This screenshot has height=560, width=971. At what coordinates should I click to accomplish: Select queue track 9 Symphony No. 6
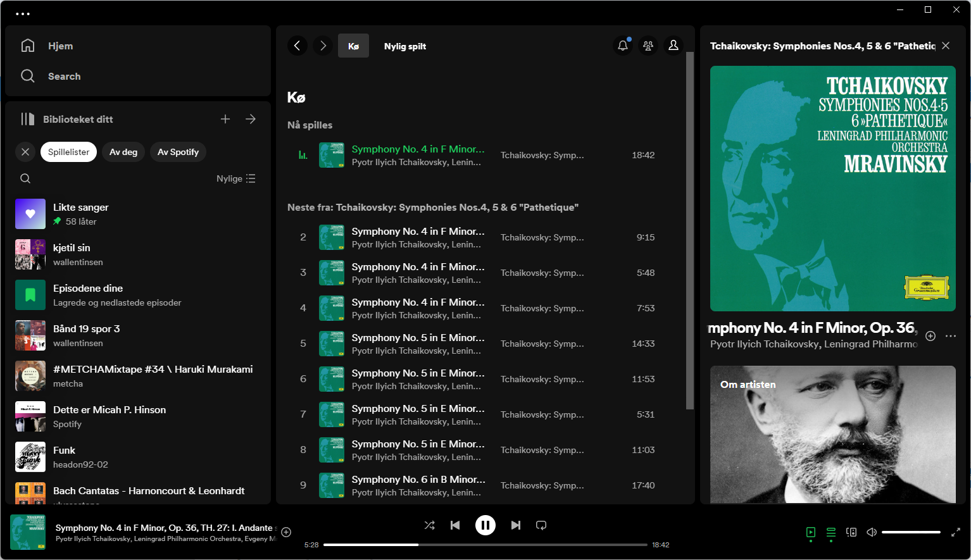481,485
